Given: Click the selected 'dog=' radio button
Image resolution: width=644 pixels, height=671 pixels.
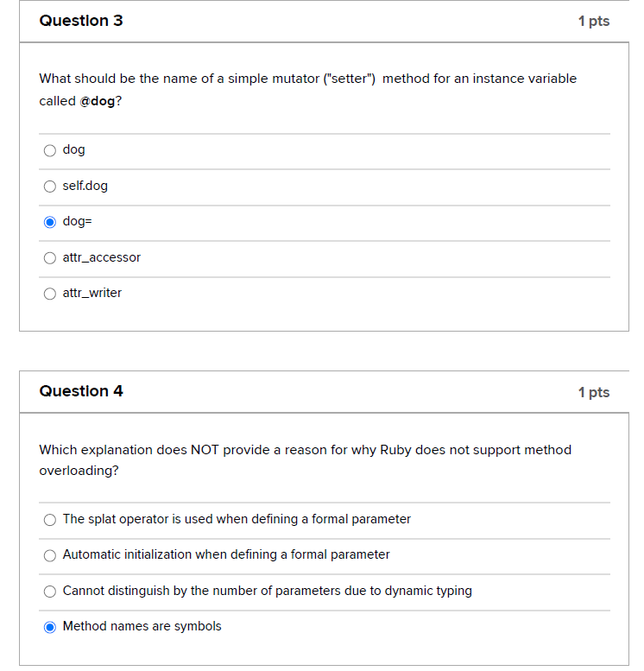Looking at the screenshot, I should tap(50, 222).
